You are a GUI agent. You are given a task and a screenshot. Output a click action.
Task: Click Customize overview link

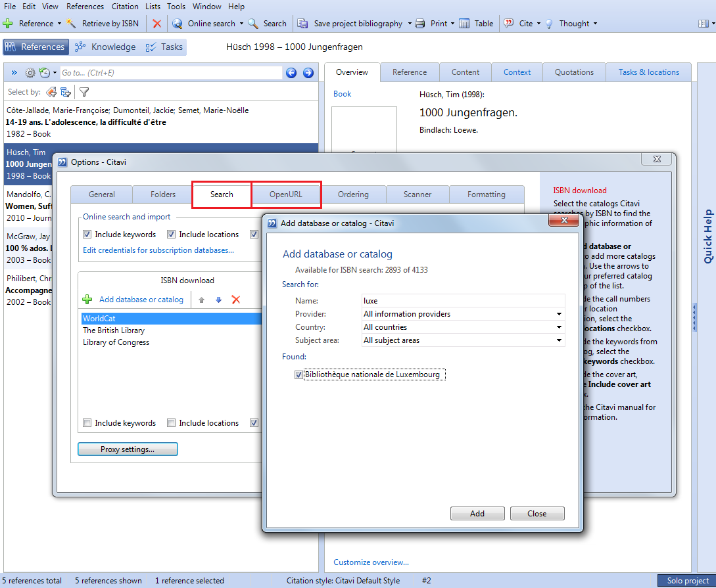pos(371,562)
